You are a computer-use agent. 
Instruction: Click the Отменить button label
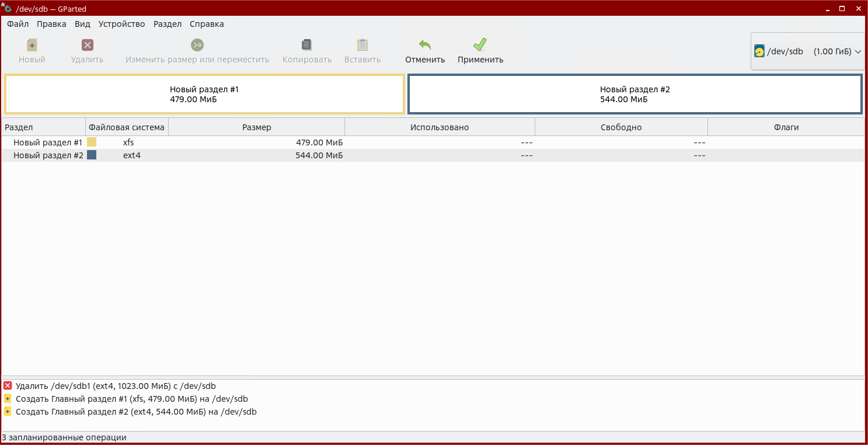425,60
